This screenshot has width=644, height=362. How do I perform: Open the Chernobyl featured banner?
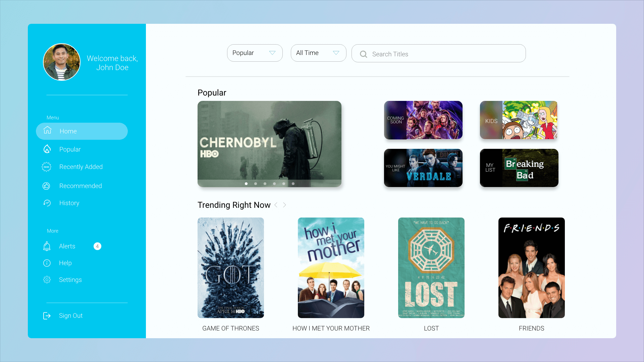click(x=269, y=144)
